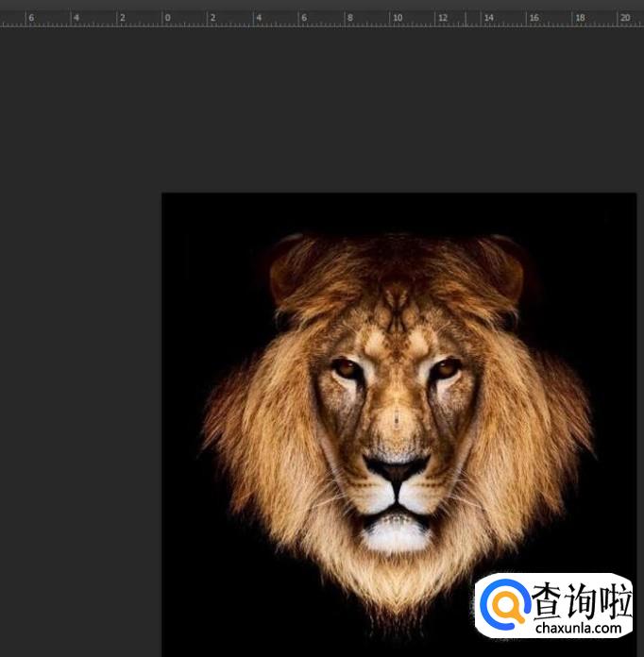644x657 pixels.
Task: Click the 18 mark on the ruler
Action: 580,18
